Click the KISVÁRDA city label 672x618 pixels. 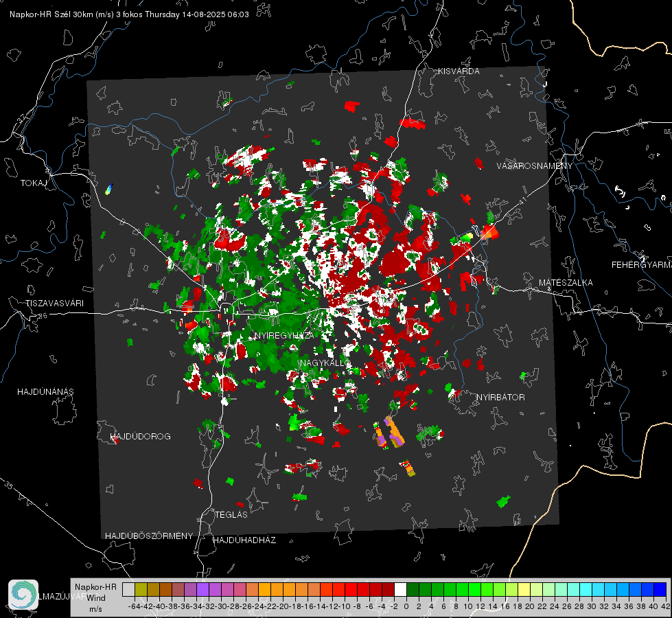459,71
